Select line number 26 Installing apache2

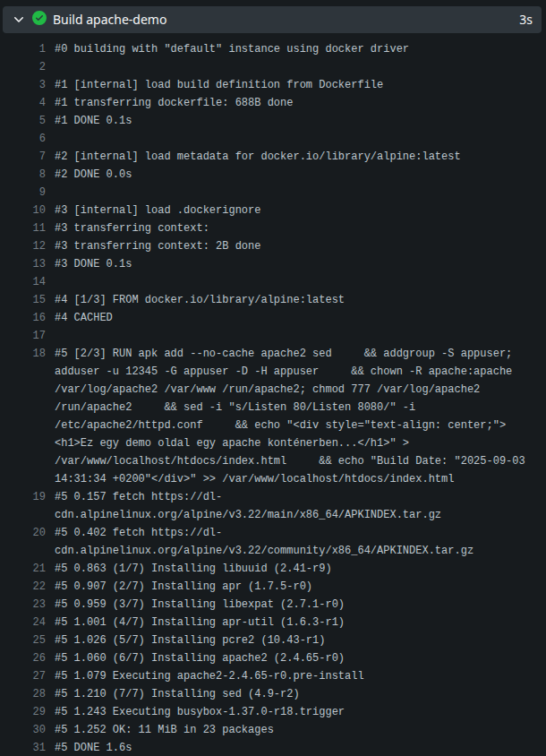coord(39,657)
